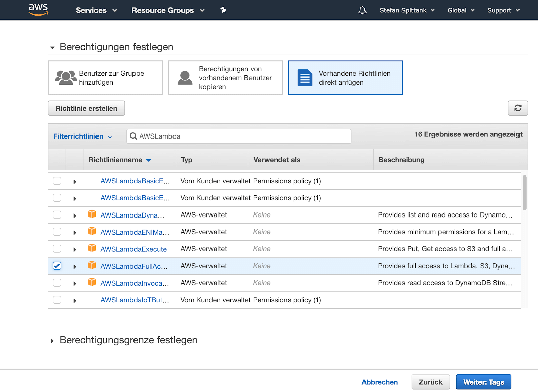
Task: Check the AWSLambdaExecute policy checkbox
Action: [x=57, y=249]
